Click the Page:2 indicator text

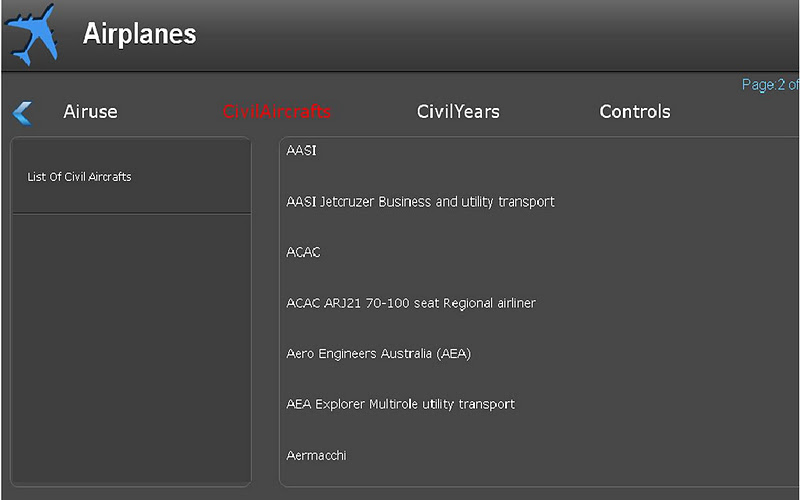point(770,84)
